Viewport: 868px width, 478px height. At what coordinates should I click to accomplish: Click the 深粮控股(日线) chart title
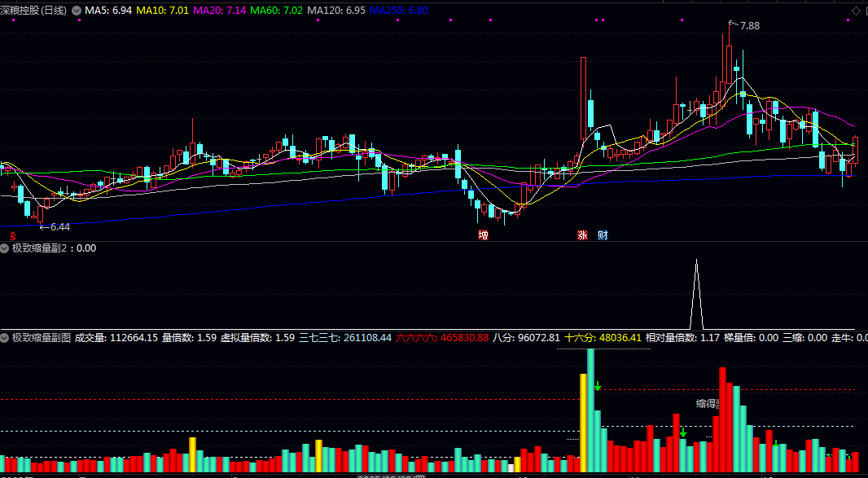[x=33, y=11]
